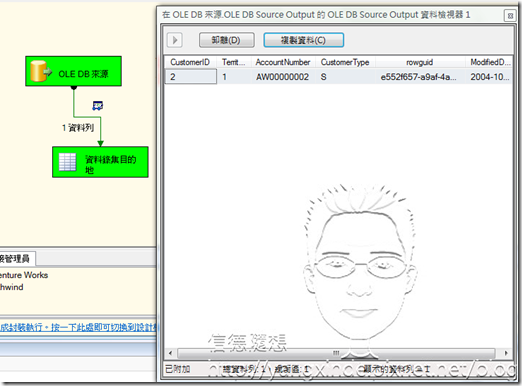Click the rowguid column header
This screenshot has width=522, height=386.
click(420, 62)
